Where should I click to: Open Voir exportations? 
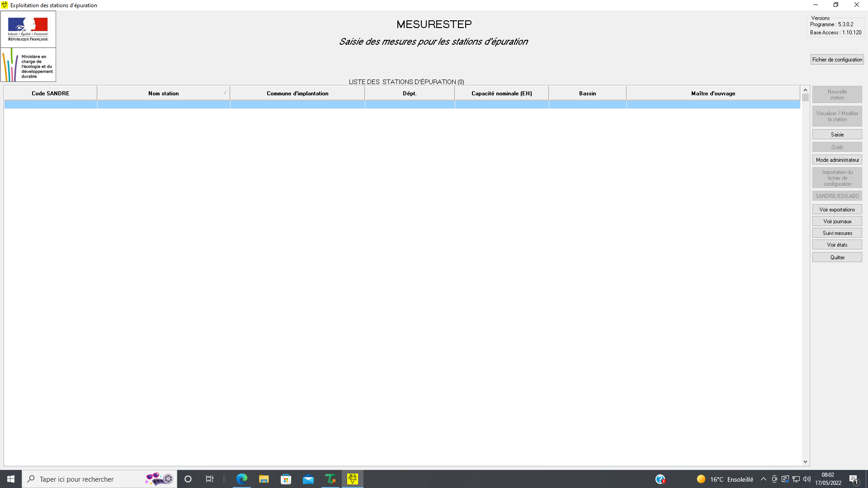837,210
